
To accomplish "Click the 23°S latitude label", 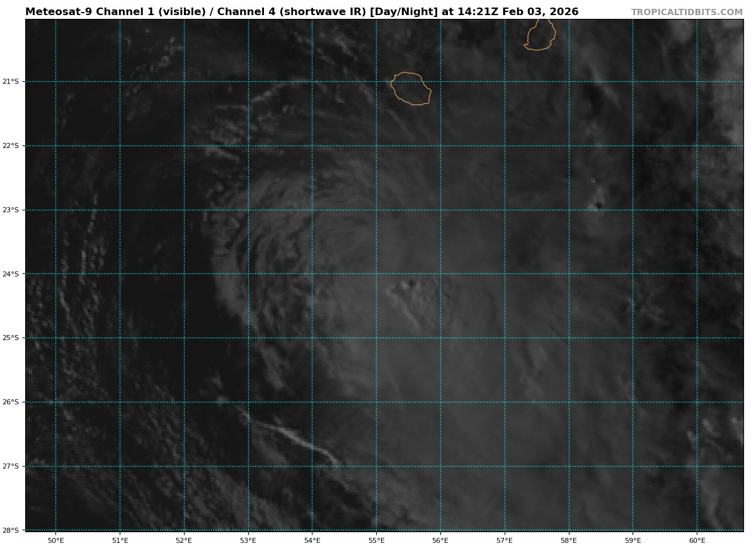I will 11,210.
